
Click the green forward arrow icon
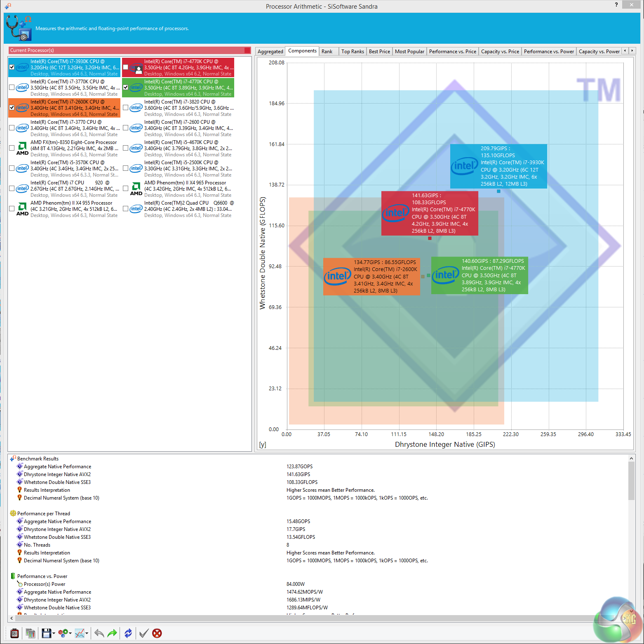pos(112,633)
